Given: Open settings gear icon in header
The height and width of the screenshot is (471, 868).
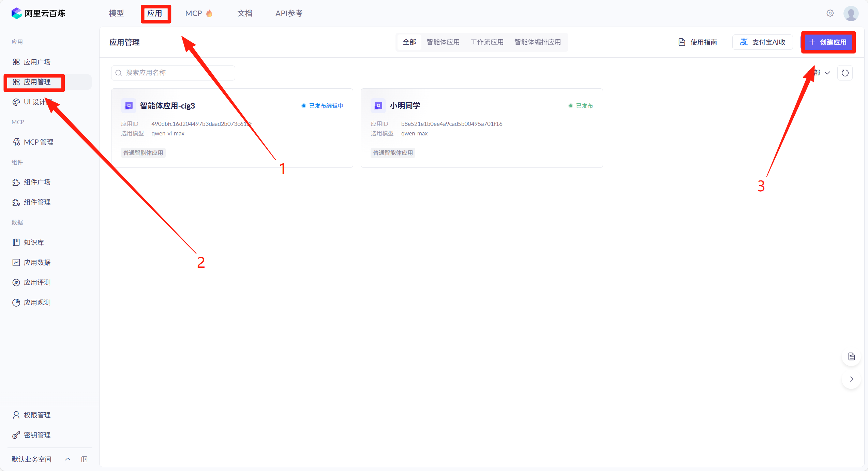Looking at the screenshot, I should coord(830,13).
